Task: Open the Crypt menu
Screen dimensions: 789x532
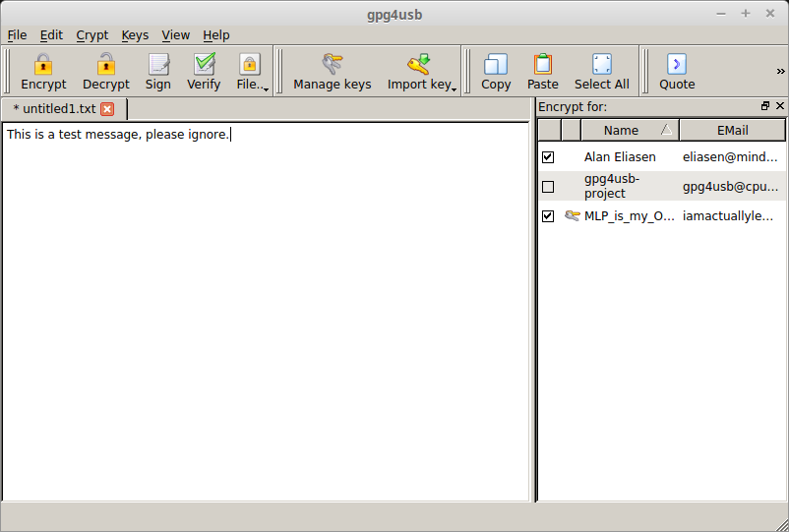Action: coord(92,35)
